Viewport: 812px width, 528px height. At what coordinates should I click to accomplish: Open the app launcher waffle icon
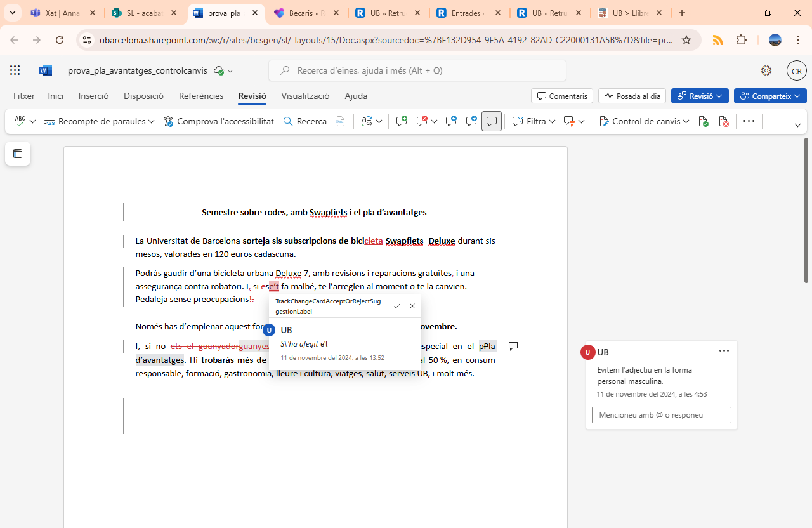click(15, 70)
